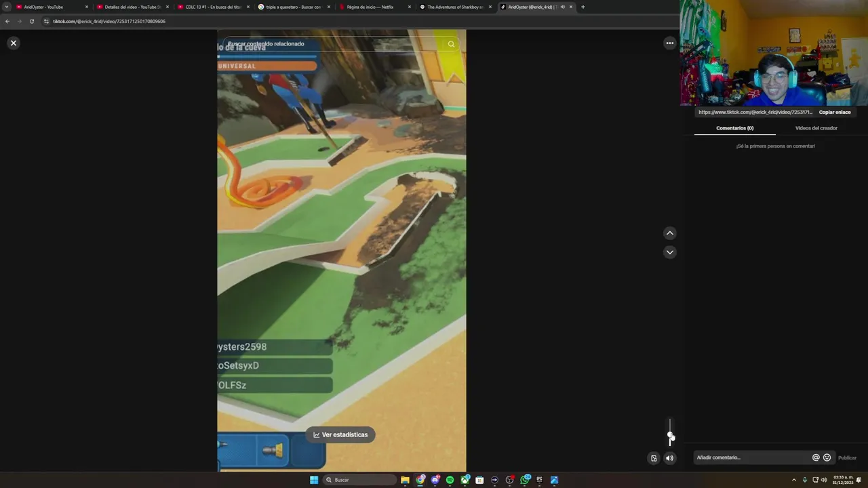868x488 pixels.
Task: Mute the video with the speaker button
Action: (670, 458)
